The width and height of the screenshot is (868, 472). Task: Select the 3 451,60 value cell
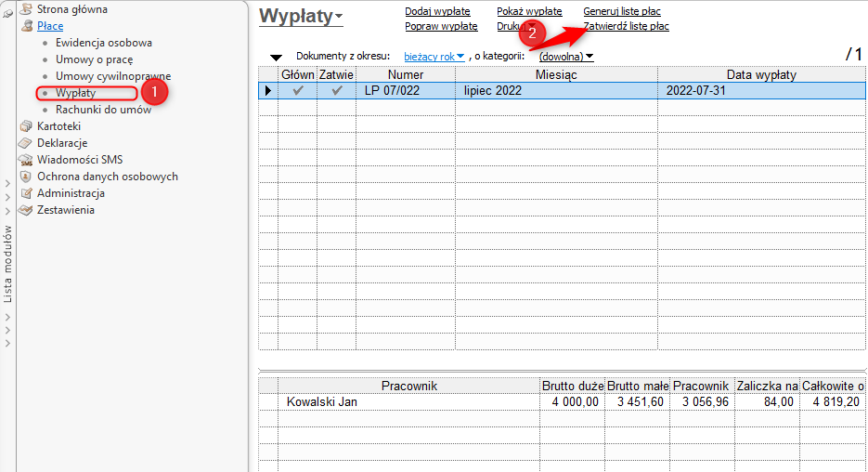click(x=638, y=401)
